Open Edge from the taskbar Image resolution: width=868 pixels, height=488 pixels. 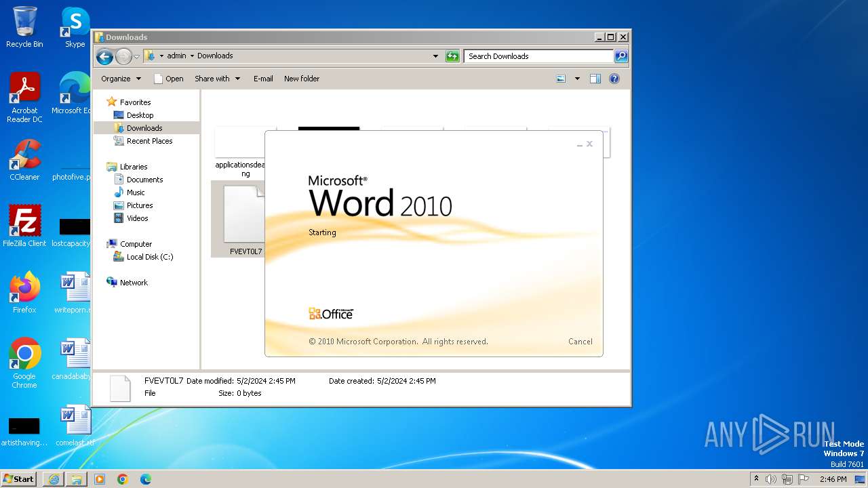click(x=146, y=479)
